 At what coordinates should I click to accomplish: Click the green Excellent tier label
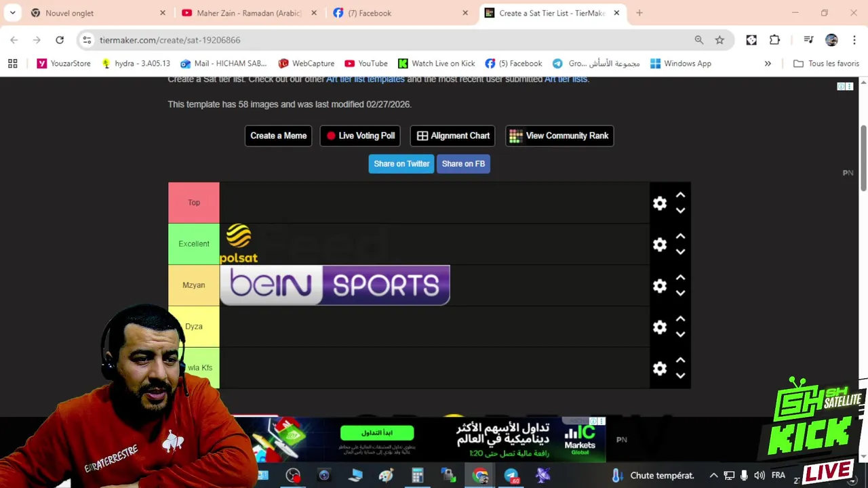194,244
